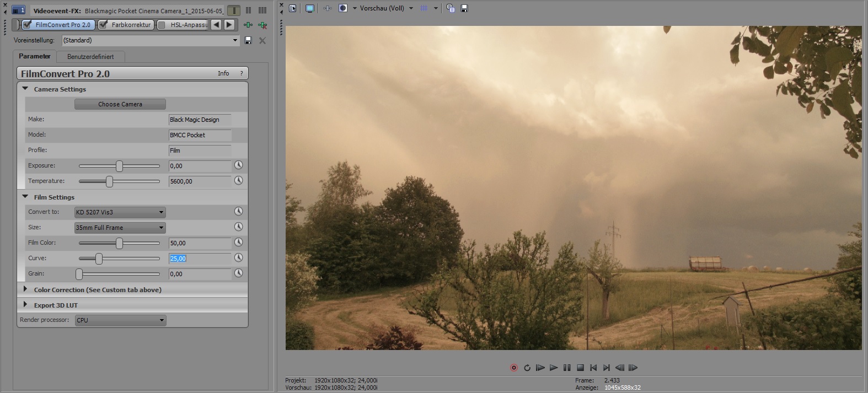Toggle animation for Size parameter
The image size is (868, 393).
point(238,227)
